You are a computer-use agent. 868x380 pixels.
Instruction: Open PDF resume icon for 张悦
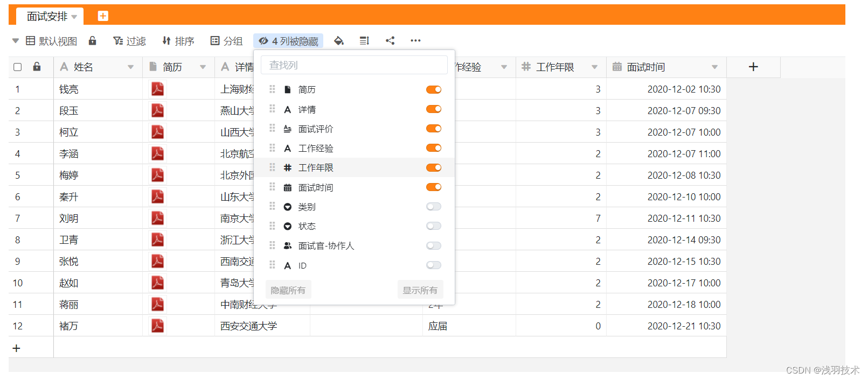pyautogui.click(x=157, y=261)
